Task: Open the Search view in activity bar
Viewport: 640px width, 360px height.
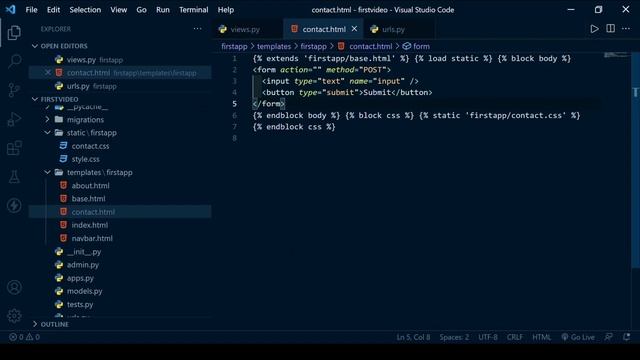Action: click(14, 61)
